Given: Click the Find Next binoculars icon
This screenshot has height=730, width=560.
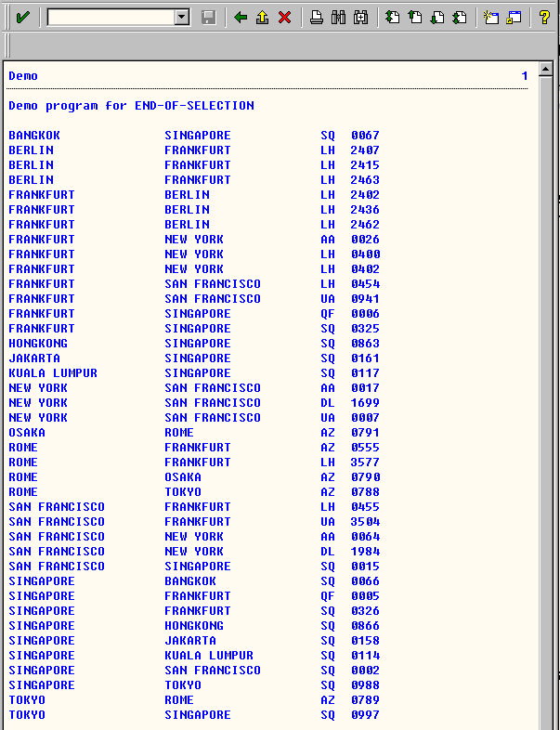Looking at the screenshot, I should click(360, 17).
